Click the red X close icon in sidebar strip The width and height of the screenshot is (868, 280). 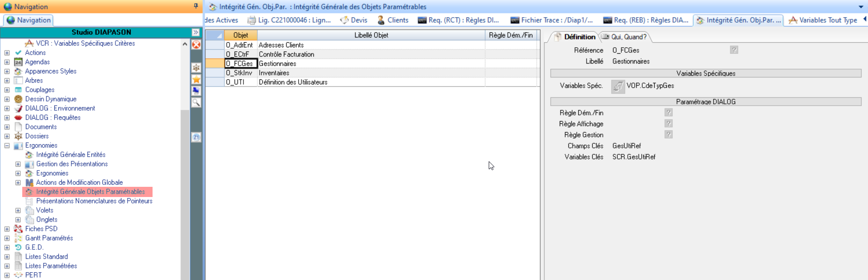(196, 45)
